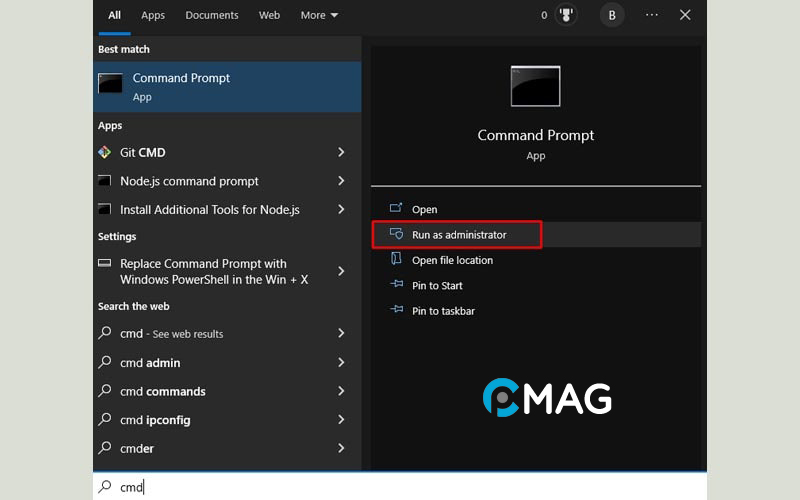Click the Git CMD app icon
The width and height of the screenshot is (800, 500).
(x=104, y=152)
